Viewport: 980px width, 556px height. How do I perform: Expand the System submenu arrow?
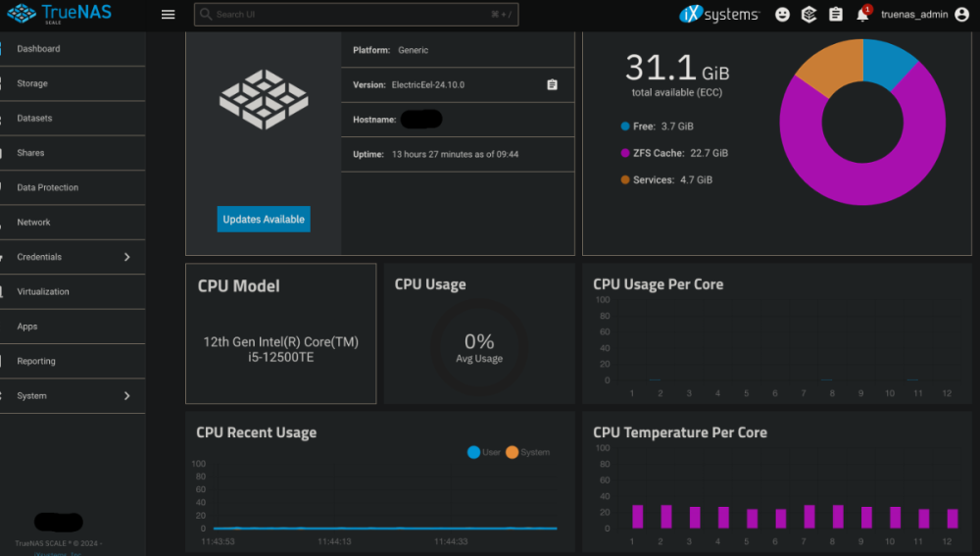(x=126, y=396)
